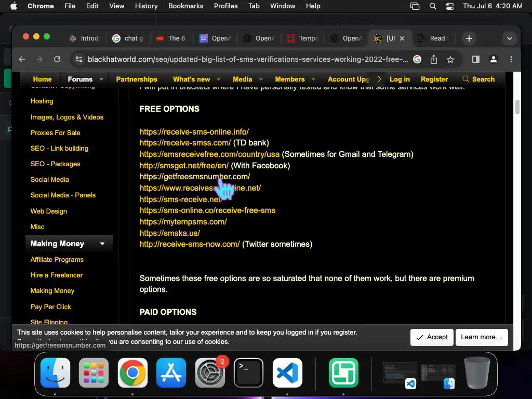The width and height of the screenshot is (532, 399).
Task: Expand the Forums dropdown arrow
Action: 101,79
